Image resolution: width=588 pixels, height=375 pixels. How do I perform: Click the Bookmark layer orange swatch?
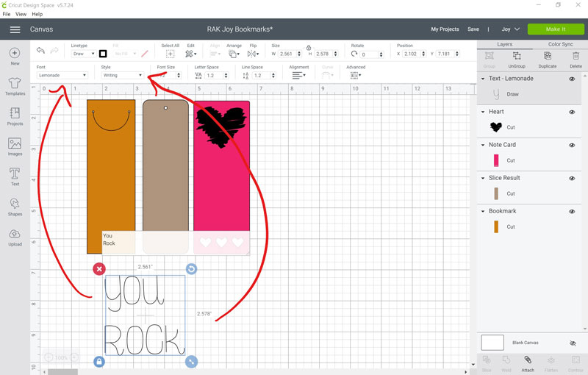coord(496,227)
